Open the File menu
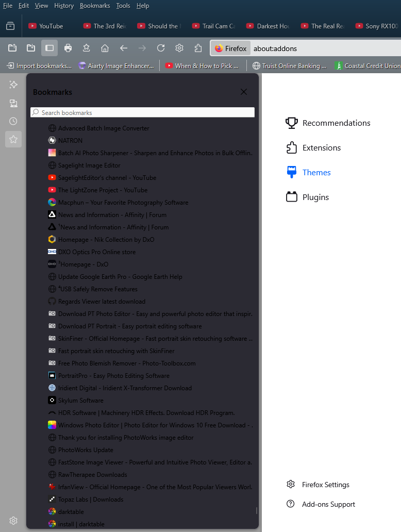The height and width of the screenshot is (532, 401). [x=7, y=6]
